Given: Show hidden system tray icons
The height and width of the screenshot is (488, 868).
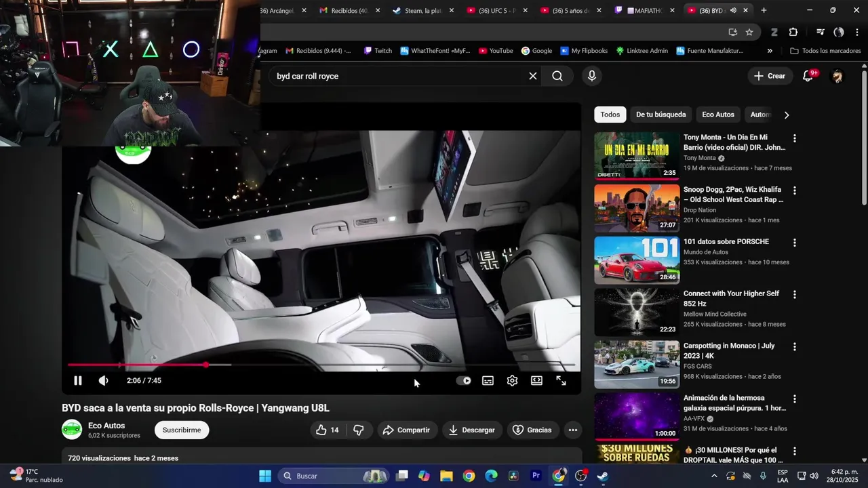Looking at the screenshot, I should coord(714,476).
